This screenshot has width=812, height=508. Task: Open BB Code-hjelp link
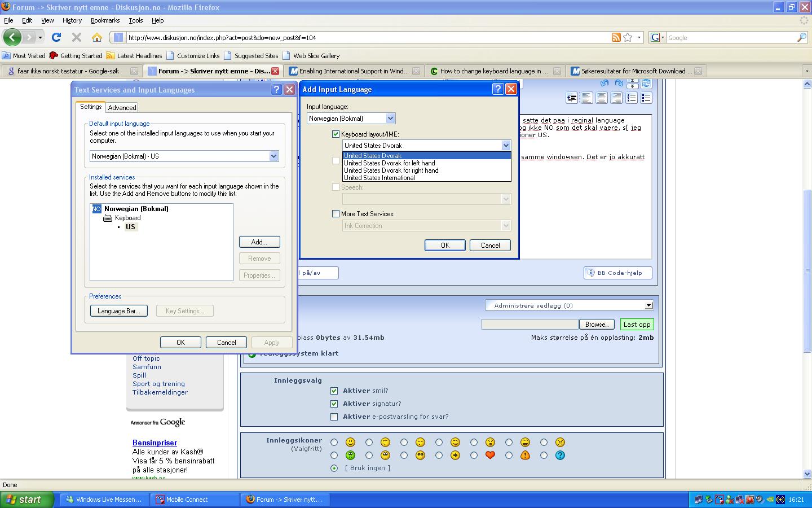tap(618, 273)
